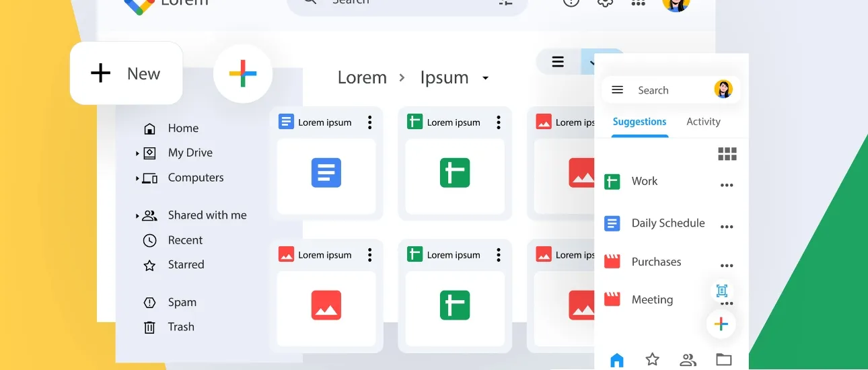Open the three-dot menu on the upper green spreadsheet card
This screenshot has width=868, height=370.
498,122
